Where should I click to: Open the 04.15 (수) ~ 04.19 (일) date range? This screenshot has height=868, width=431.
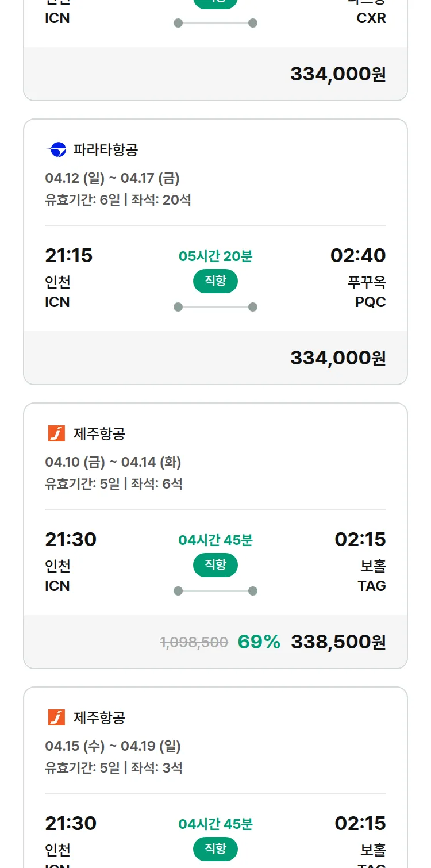click(x=113, y=746)
